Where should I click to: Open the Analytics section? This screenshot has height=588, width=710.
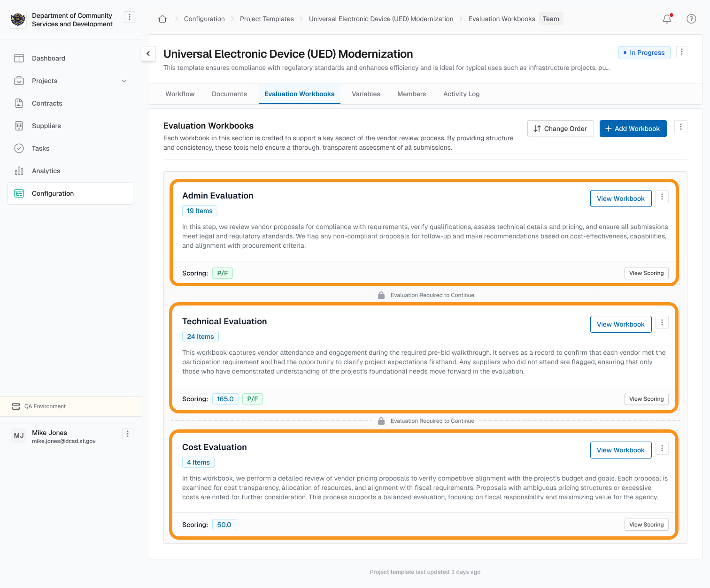coord(46,171)
